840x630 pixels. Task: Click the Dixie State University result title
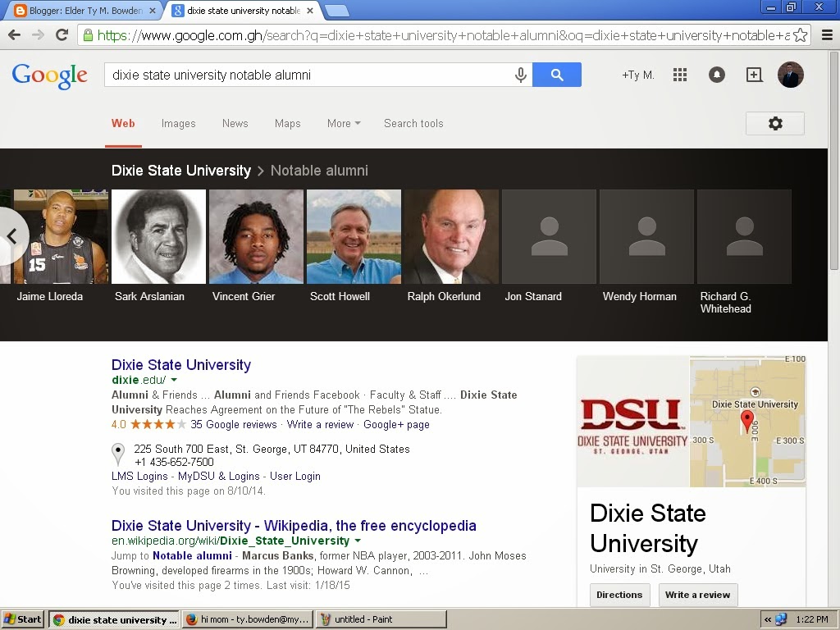pyautogui.click(x=181, y=365)
